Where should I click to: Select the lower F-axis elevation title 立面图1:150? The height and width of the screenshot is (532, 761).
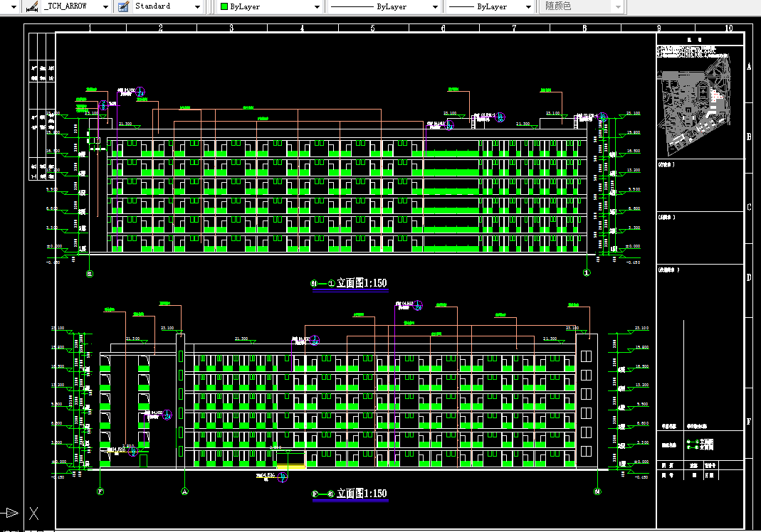pos(362,493)
